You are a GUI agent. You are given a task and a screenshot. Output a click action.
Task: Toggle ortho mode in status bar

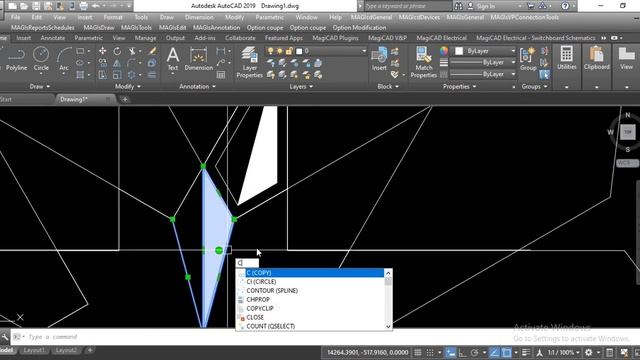462,353
